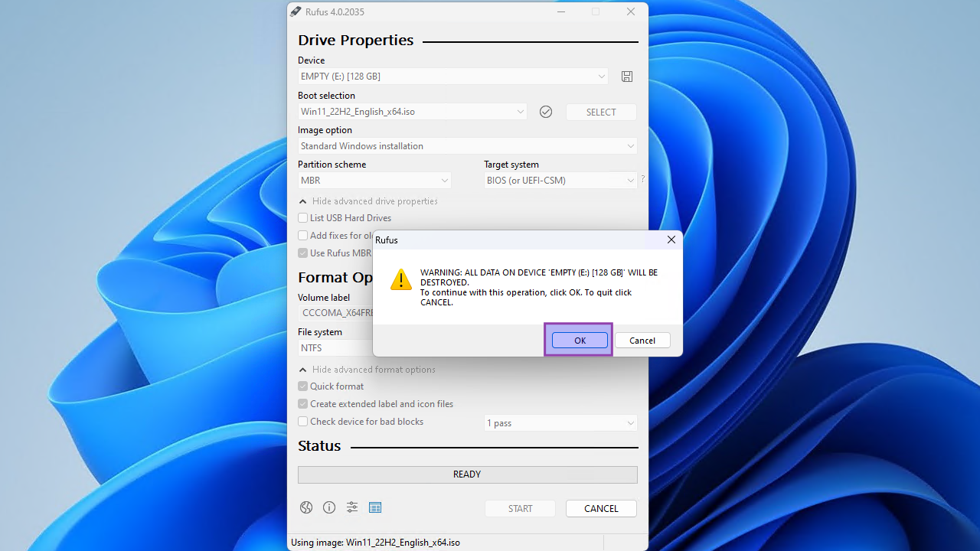
Task: Open language globe icon
Action: click(306, 507)
